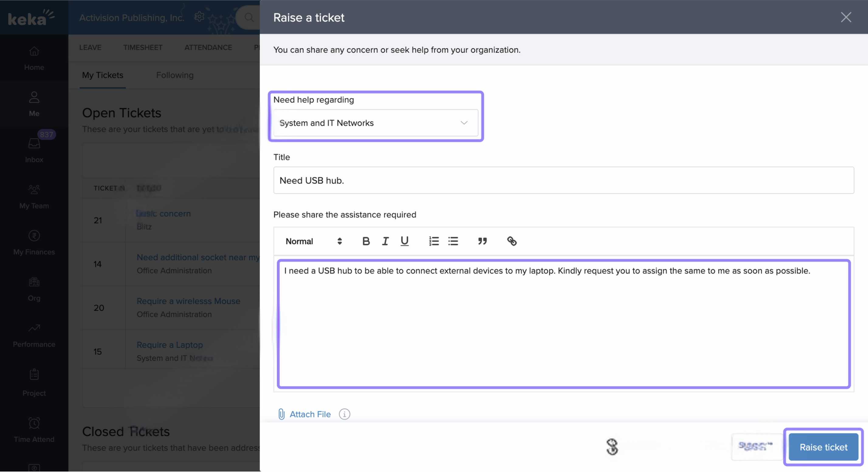This screenshot has width=868, height=474.
Task: Click the Attach File link
Action: (x=310, y=414)
